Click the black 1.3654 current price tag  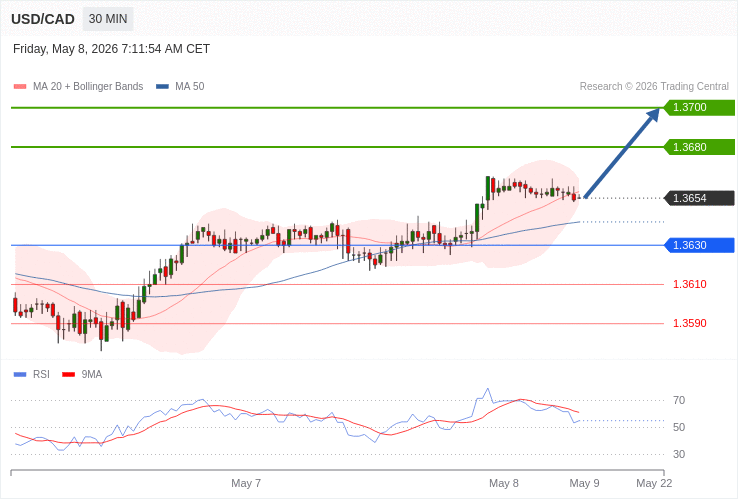coord(699,198)
